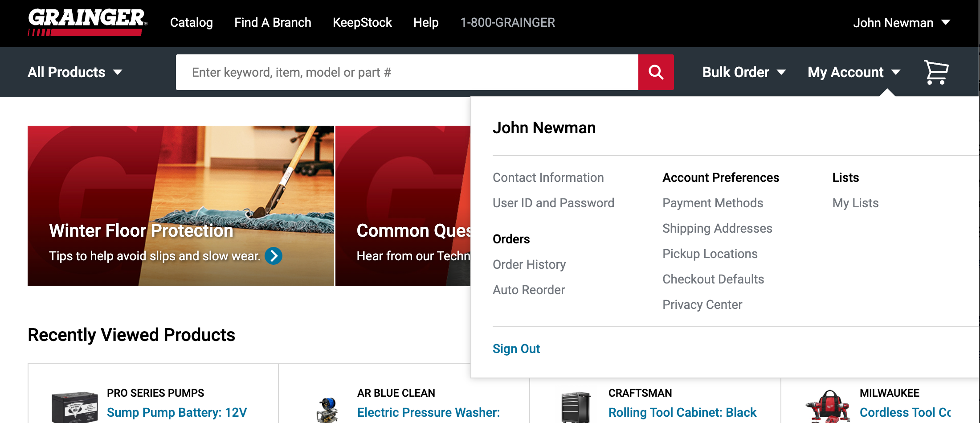Image resolution: width=980 pixels, height=423 pixels.
Task: Click the Sign Out link
Action: point(516,349)
